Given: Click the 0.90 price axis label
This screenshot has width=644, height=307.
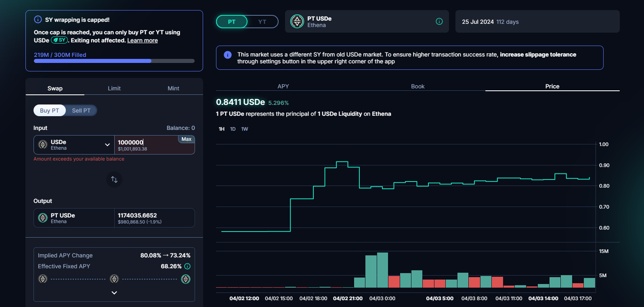Looking at the screenshot, I should point(604,165).
